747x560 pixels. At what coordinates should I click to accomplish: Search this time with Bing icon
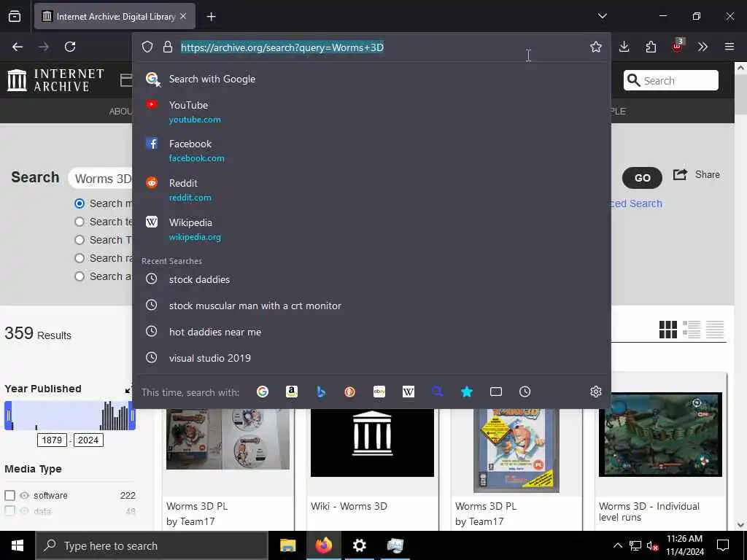tap(321, 392)
